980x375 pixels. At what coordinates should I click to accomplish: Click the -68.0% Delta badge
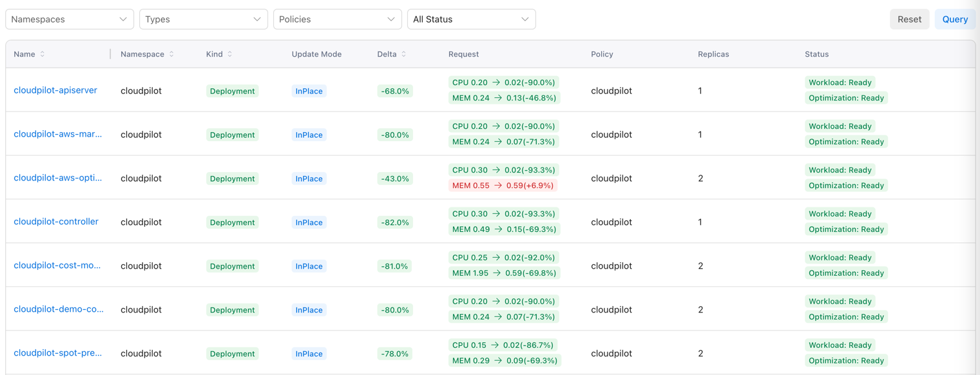(394, 91)
